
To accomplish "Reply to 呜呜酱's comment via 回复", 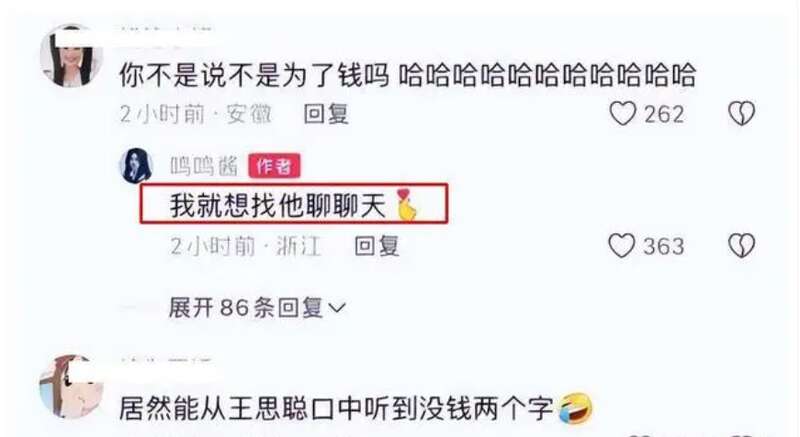I will pyautogui.click(x=377, y=246).
